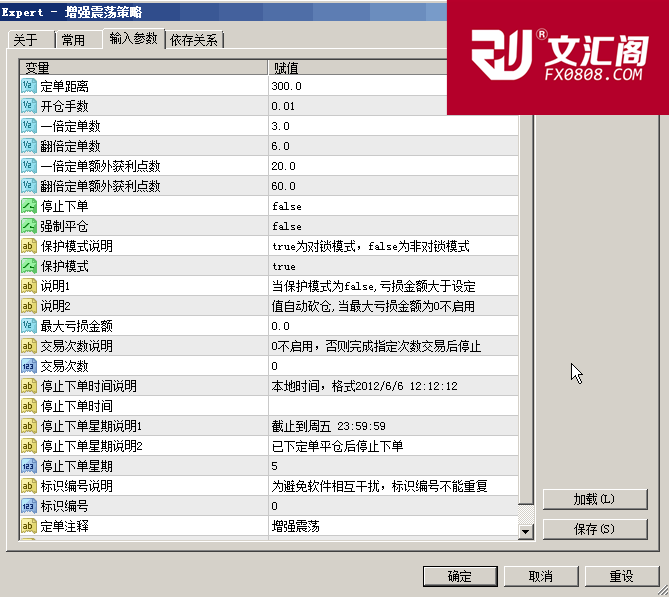Click the boolean icon beside 强制平仓
Image resolution: width=669 pixels, height=597 pixels.
(29, 227)
